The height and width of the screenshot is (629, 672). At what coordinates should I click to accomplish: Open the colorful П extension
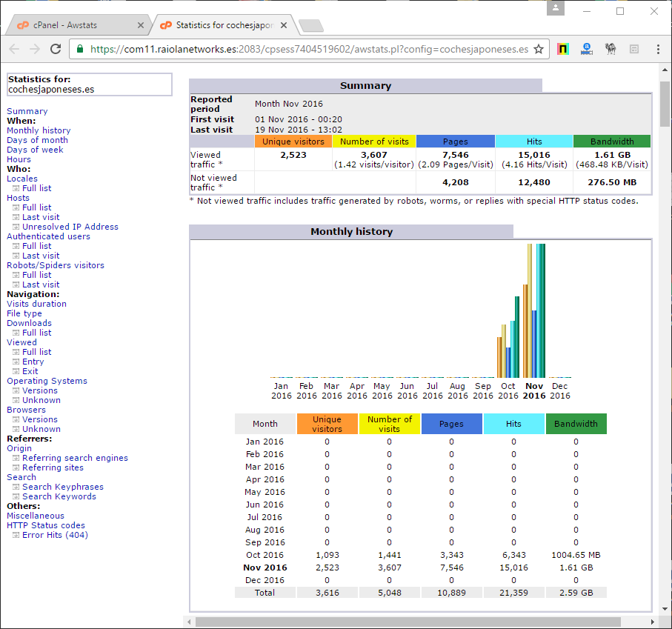click(x=563, y=48)
